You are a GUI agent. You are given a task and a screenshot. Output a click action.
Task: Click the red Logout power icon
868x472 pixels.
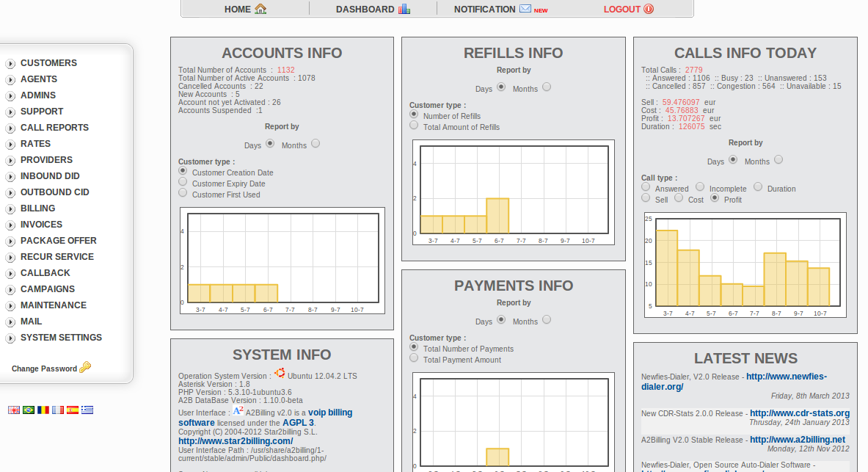click(x=649, y=10)
